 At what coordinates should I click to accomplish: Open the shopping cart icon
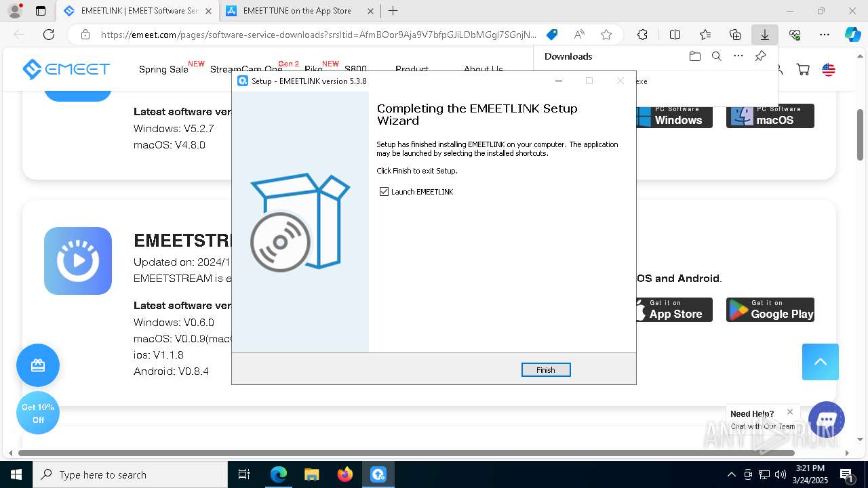click(x=803, y=69)
